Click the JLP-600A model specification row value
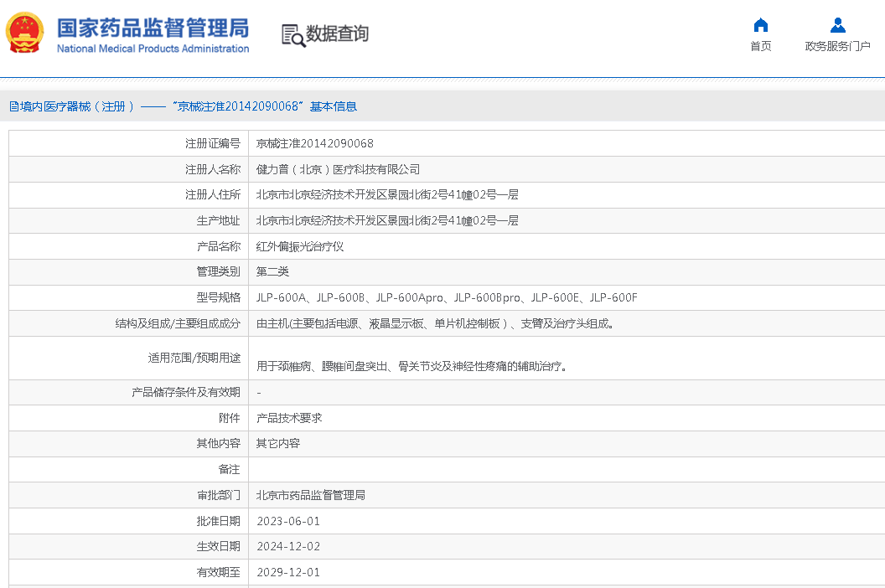885x588 pixels. tap(447, 297)
